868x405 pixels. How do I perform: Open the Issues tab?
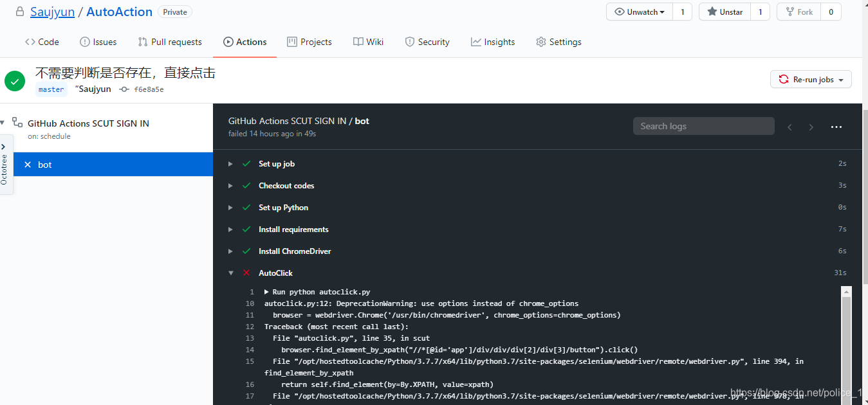coord(98,42)
